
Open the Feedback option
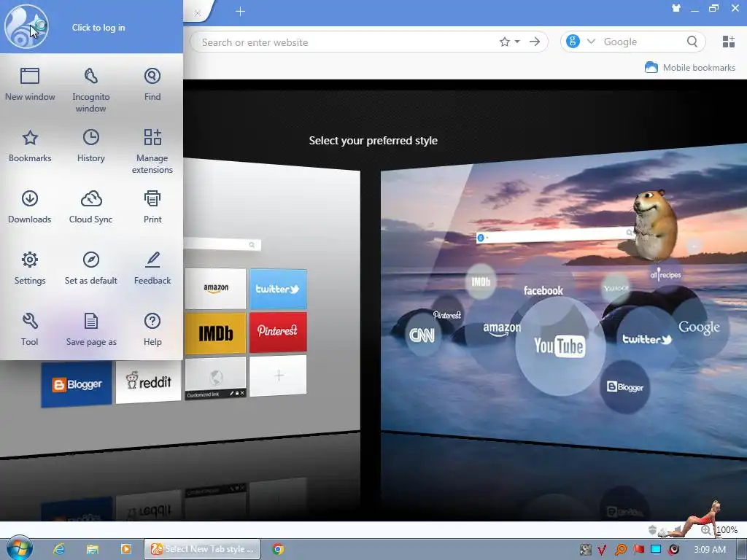click(x=152, y=268)
